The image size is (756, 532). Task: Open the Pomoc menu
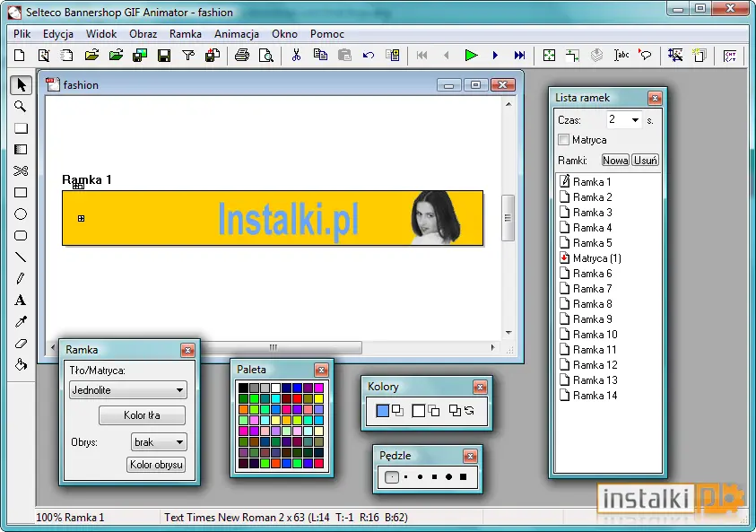click(x=327, y=34)
